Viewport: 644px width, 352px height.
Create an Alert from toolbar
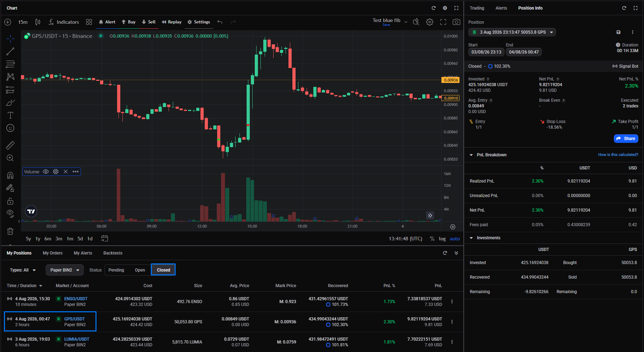pyautogui.click(x=107, y=22)
